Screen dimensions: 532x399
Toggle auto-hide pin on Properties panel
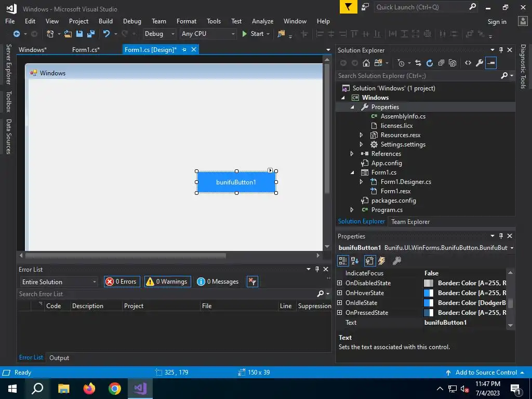coord(501,236)
